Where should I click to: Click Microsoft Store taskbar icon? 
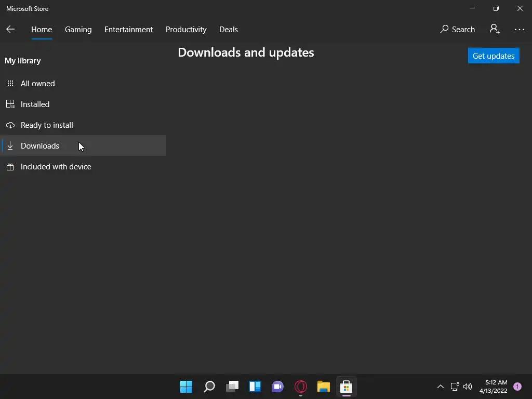pos(347,387)
